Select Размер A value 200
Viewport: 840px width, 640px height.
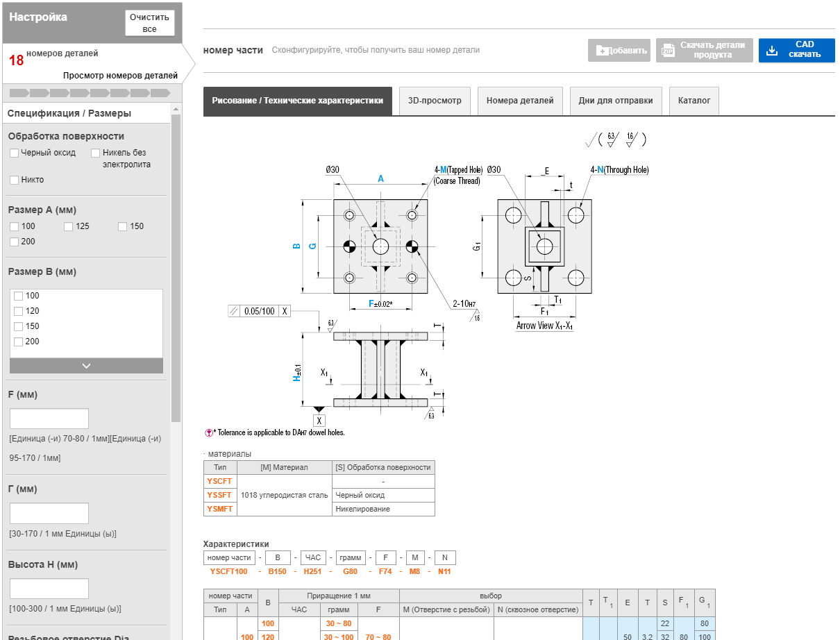click(x=15, y=242)
